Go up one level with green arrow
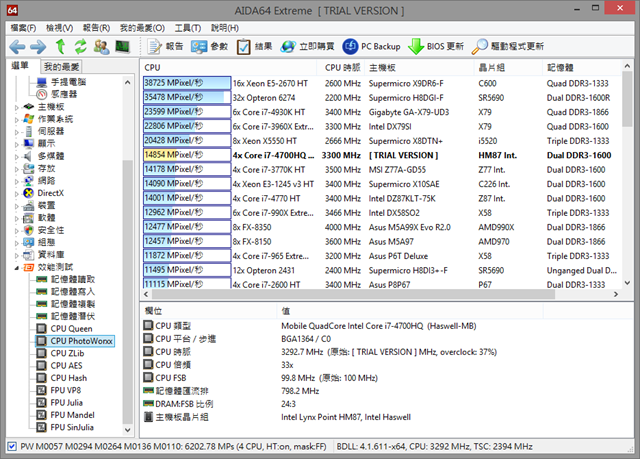Image resolution: width=640 pixels, height=459 pixels. point(60,47)
